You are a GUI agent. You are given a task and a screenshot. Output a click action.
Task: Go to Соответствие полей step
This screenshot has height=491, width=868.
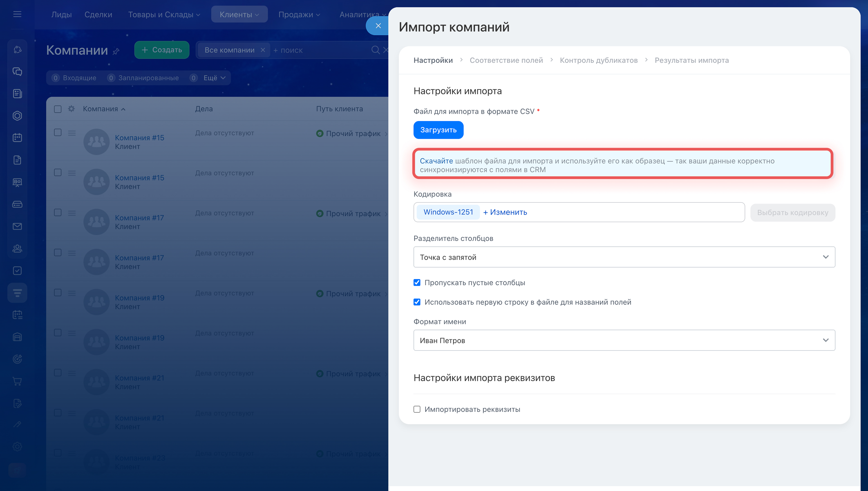pos(506,60)
